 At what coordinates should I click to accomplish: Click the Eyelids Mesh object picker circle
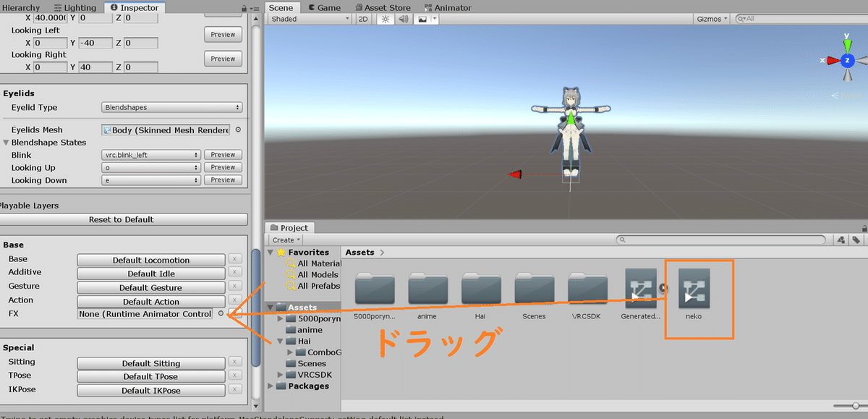238,130
